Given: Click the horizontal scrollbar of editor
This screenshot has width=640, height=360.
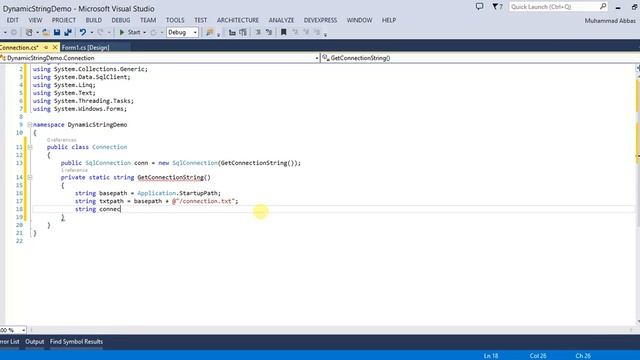Looking at the screenshot, I should pyautogui.click(x=331, y=330).
